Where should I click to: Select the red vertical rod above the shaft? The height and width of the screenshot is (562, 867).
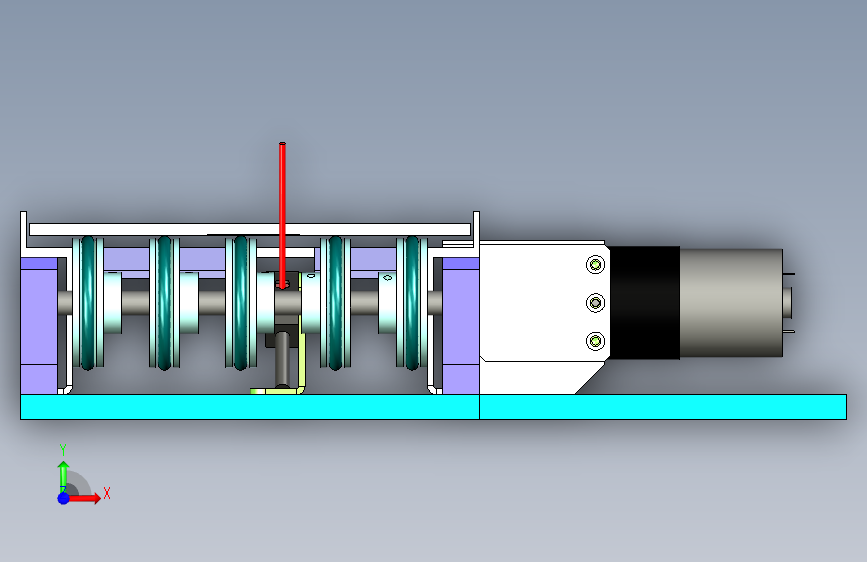(283, 215)
